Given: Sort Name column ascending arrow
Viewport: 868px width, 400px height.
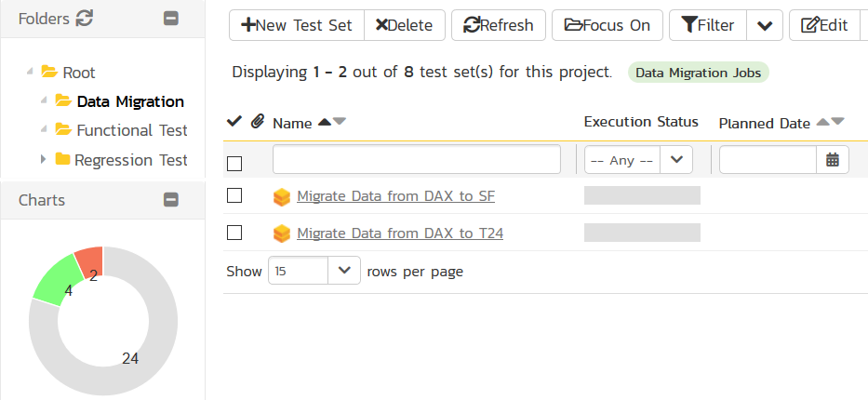Looking at the screenshot, I should pyautogui.click(x=324, y=123).
